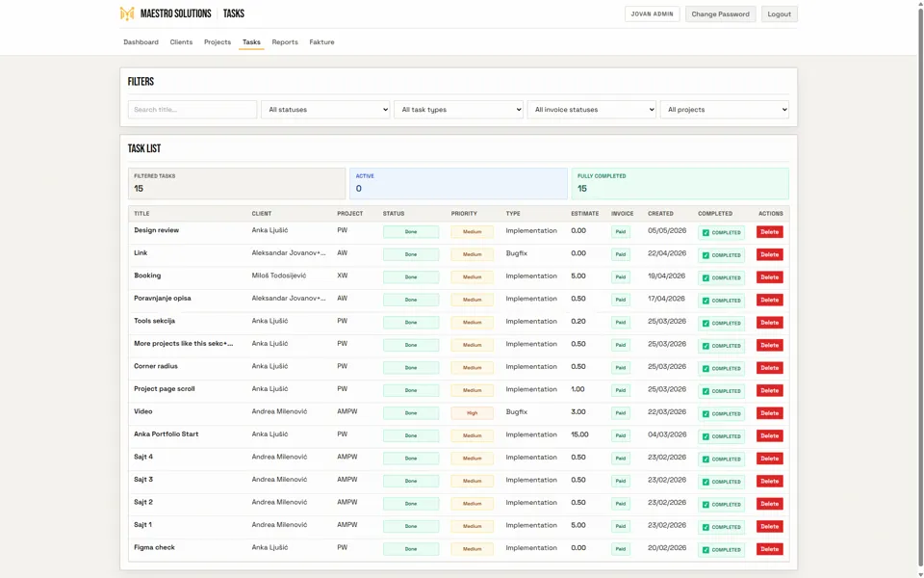Log out using the Logout button
Screen dimensions: 924x578
click(779, 14)
